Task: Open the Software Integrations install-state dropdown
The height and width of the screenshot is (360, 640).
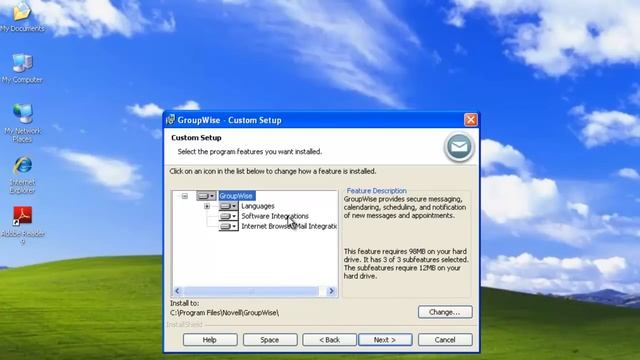Action: tap(228, 216)
